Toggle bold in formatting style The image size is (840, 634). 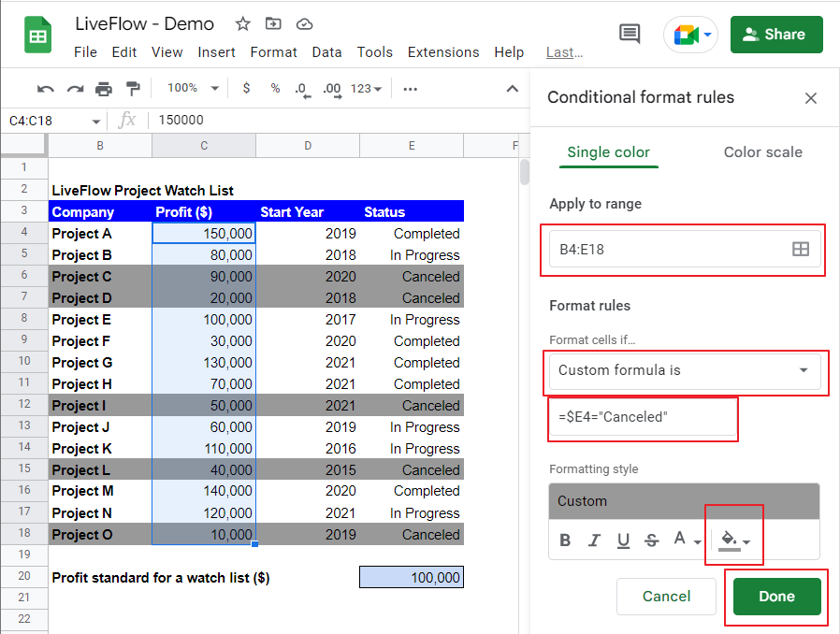(565, 540)
